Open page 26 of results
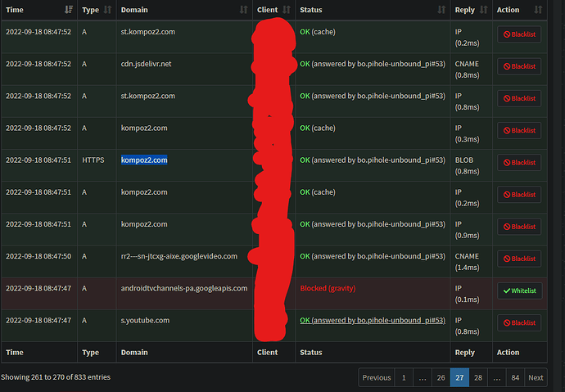 441,378
